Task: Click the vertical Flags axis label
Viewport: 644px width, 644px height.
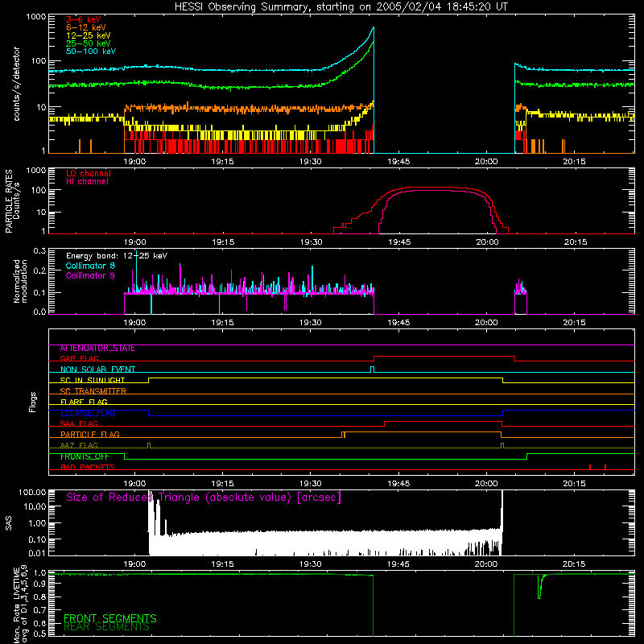Action: 33,402
